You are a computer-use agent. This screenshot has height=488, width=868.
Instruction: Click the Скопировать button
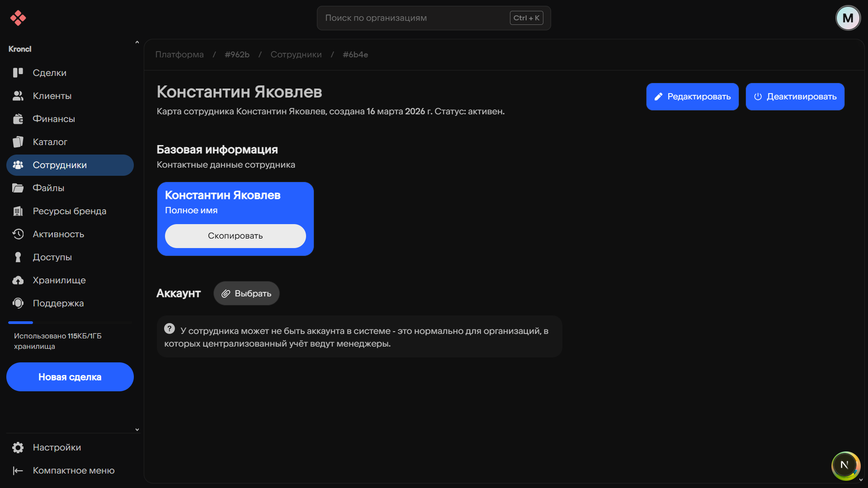tap(235, 236)
